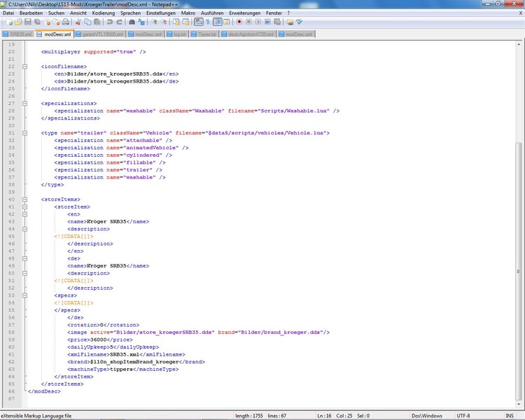Switch to the deutzAgrotronX720.xml tab
This screenshot has height=420, width=525.
coord(248,34)
